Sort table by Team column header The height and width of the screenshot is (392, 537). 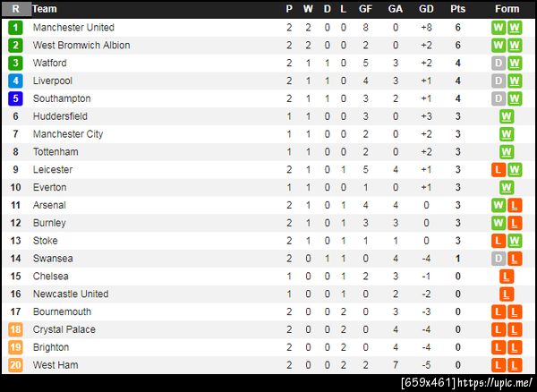coord(45,9)
